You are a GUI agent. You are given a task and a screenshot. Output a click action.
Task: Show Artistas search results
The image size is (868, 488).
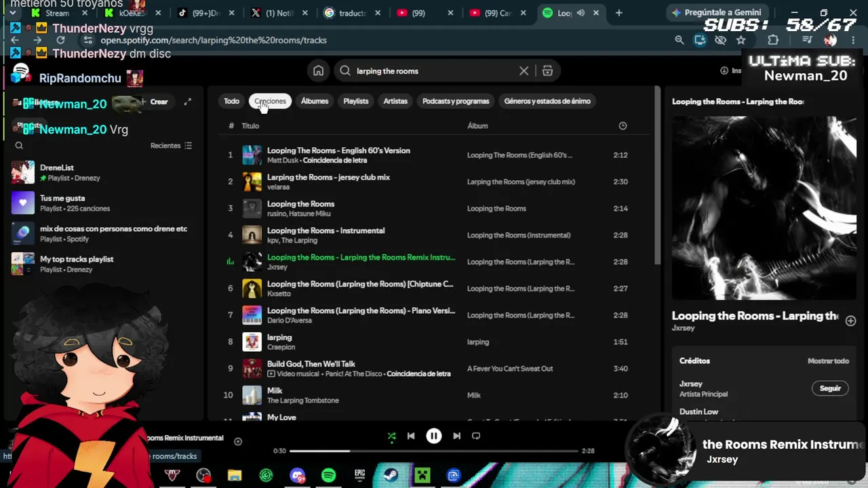coord(395,101)
